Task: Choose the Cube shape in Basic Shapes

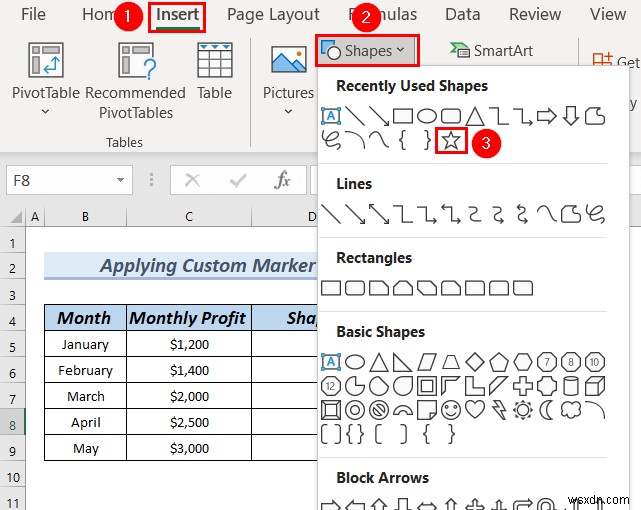Action: click(x=595, y=386)
